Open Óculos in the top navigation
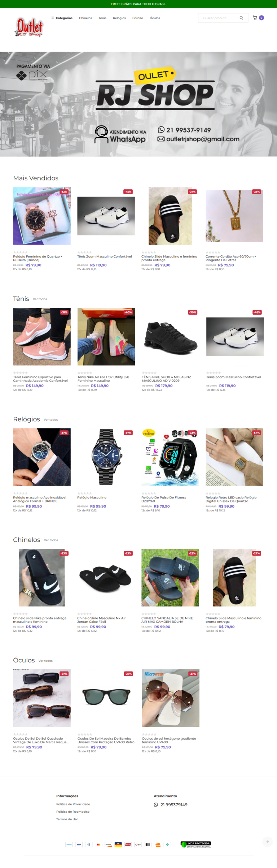 155,18
